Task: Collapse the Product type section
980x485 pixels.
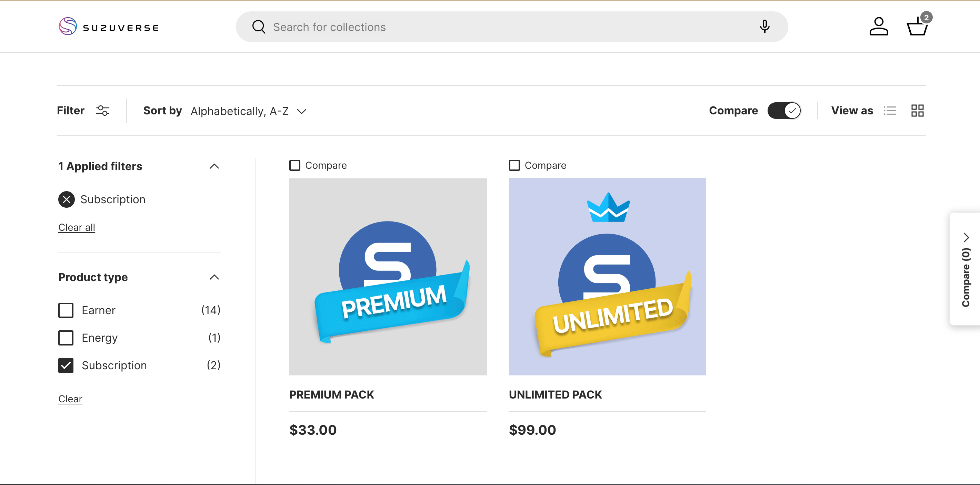Action: [x=214, y=277]
